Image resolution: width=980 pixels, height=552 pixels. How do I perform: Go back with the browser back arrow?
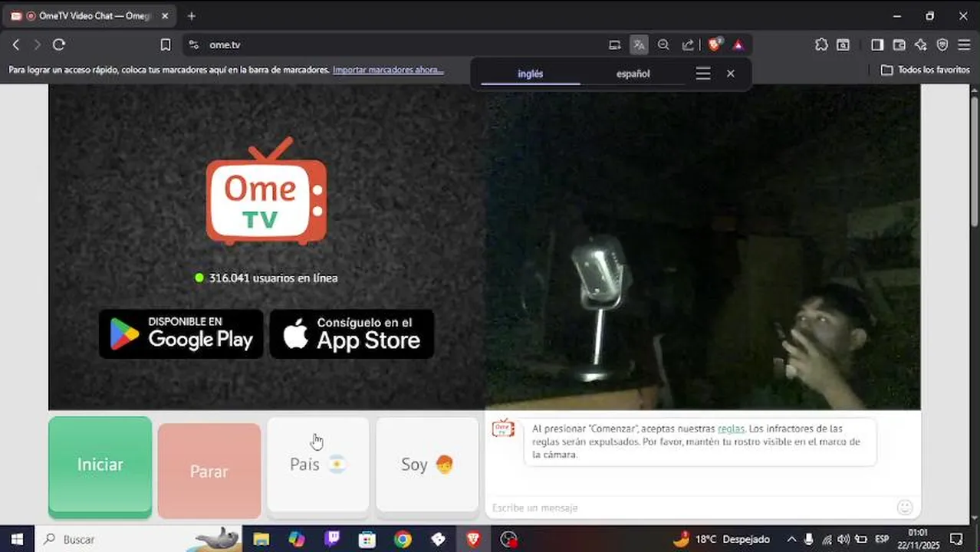point(16,44)
